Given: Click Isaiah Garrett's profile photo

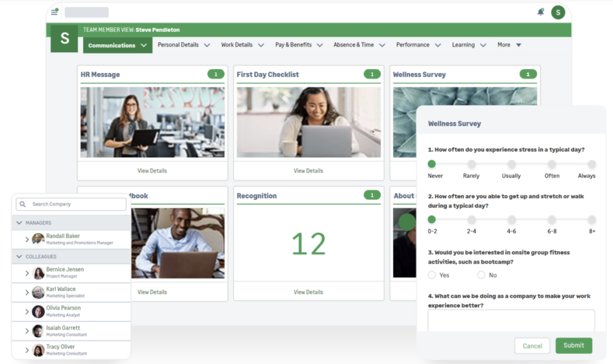Looking at the screenshot, I should coord(38,331).
